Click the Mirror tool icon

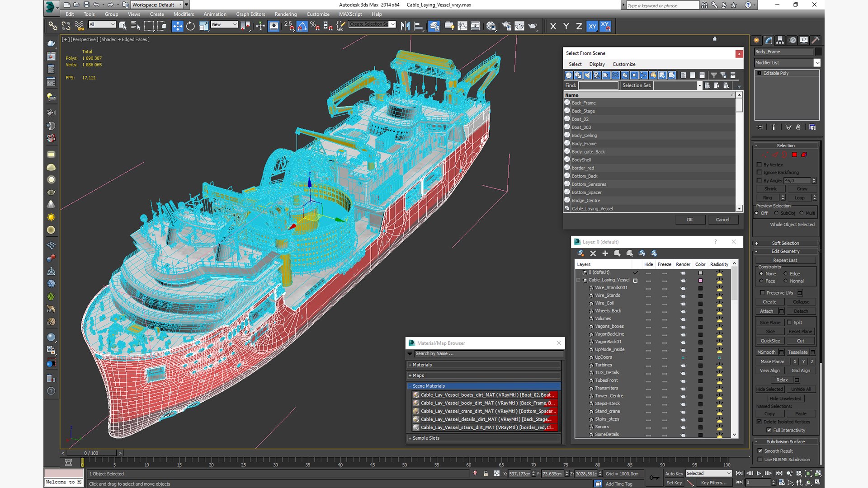coord(405,26)
